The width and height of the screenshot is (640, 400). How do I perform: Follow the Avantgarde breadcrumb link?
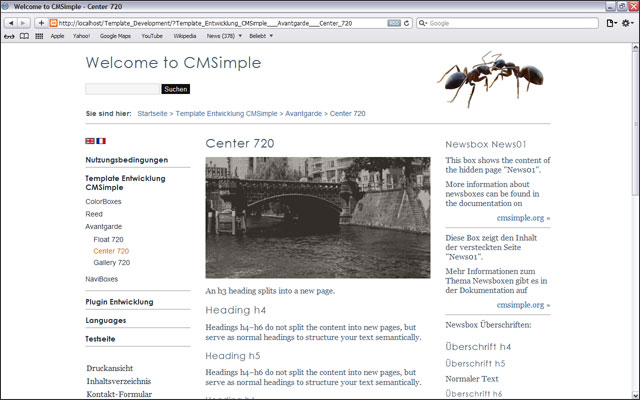tap(303, 113)
